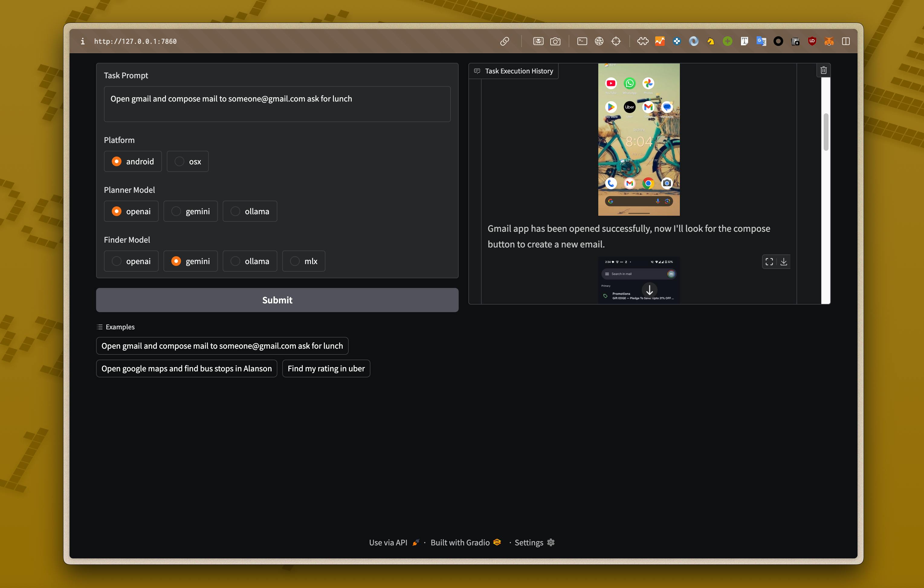Select the google maps Alanson bus stops example
The height and width of the screenshot is (588, 924).
coord(186,368)
